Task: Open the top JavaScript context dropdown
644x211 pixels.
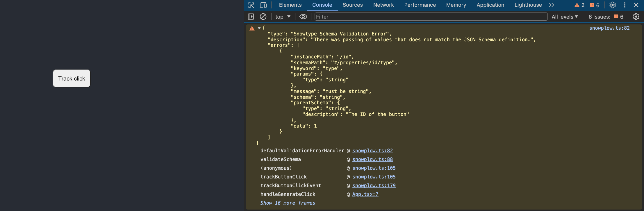Action: point(283,17)
